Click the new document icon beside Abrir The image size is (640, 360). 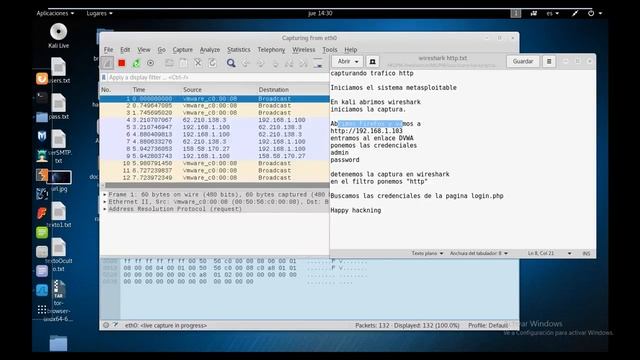(x=372, y=61)
